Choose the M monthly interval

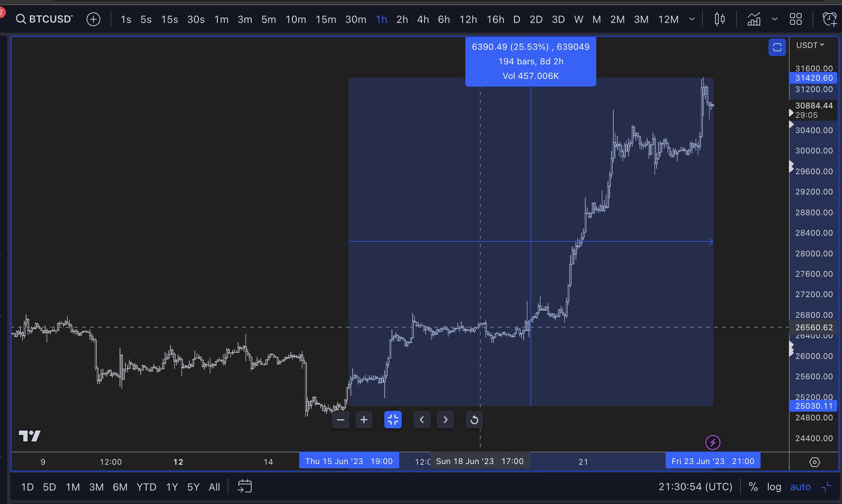click(x=597, y=19)
